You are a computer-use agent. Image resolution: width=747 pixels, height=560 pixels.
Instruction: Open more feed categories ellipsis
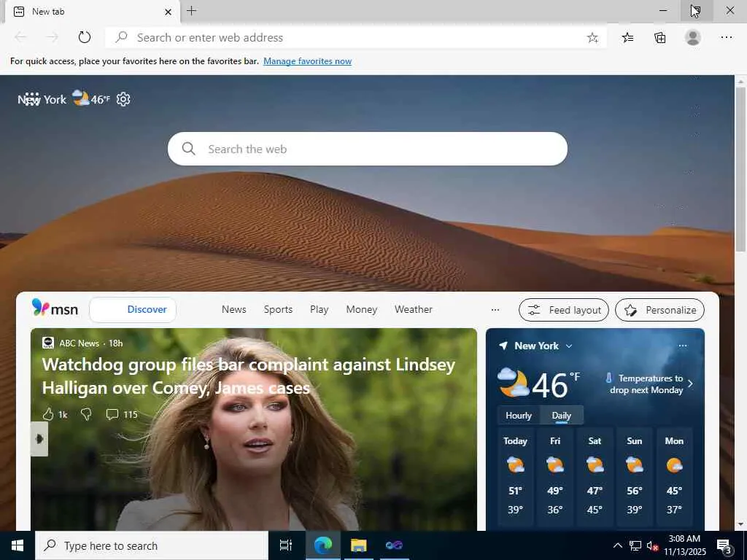[x=495, y=310]
